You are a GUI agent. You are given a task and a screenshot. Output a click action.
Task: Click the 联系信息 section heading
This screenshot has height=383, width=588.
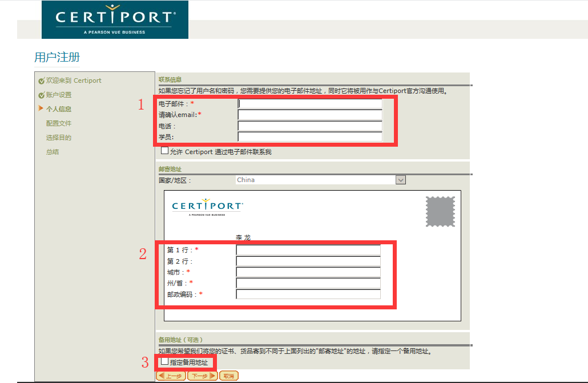click(170, 79)
